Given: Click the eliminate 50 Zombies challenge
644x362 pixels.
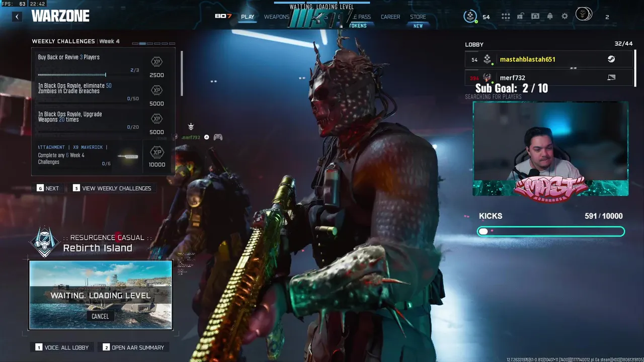Looking at the screenshot, I should (89, 94).
